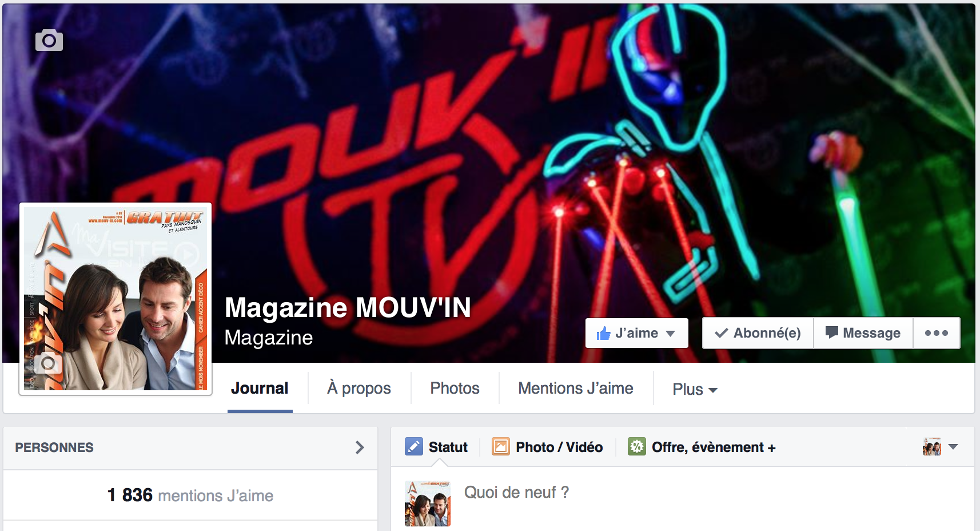Open the three-dots more actions button
This screenshot has width=980, height=531.
(936, 333)
